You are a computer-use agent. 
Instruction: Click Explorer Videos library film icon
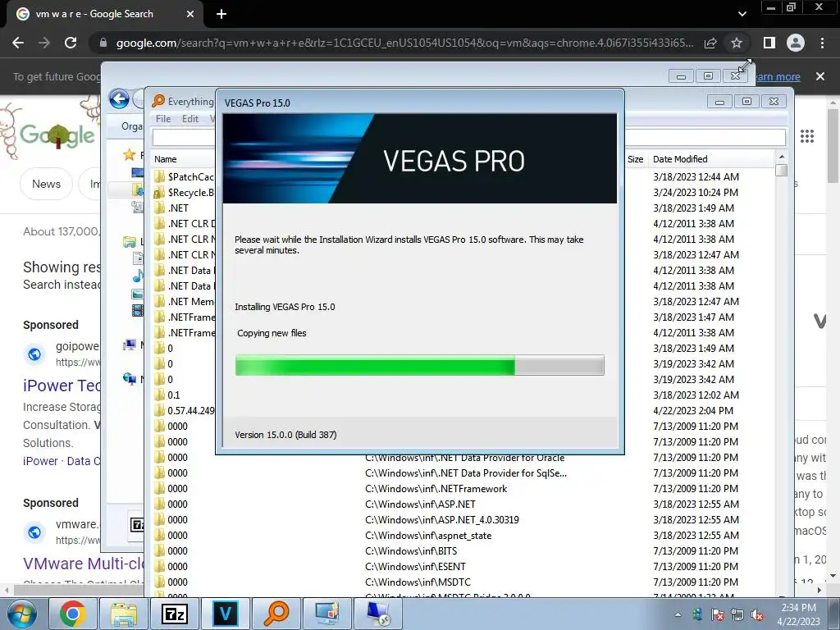tap(138, 310)
